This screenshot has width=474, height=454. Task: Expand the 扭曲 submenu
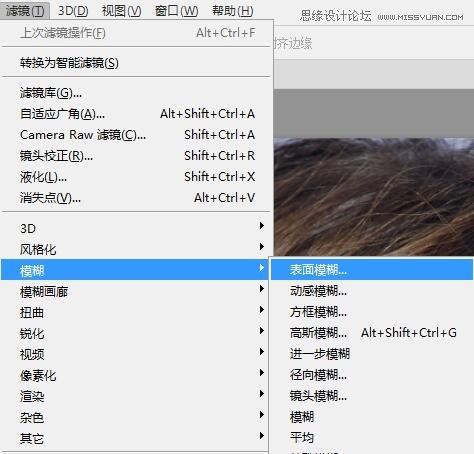pos(135,313)
